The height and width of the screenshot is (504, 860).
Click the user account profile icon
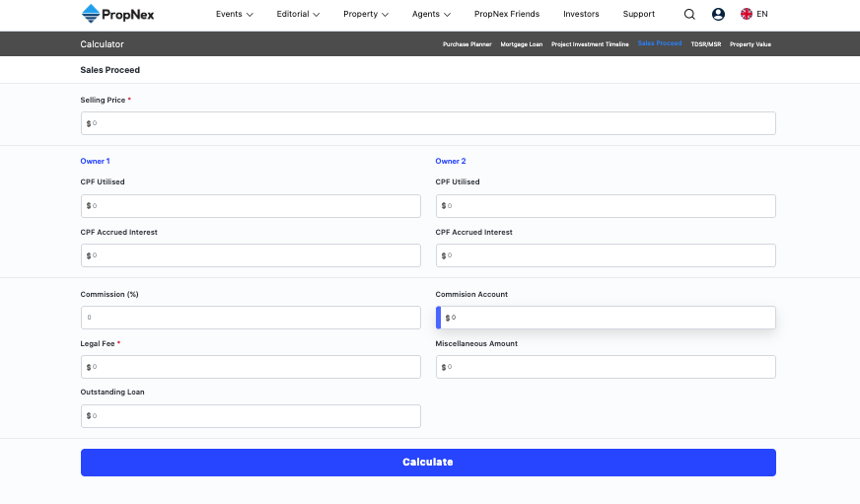718,15
